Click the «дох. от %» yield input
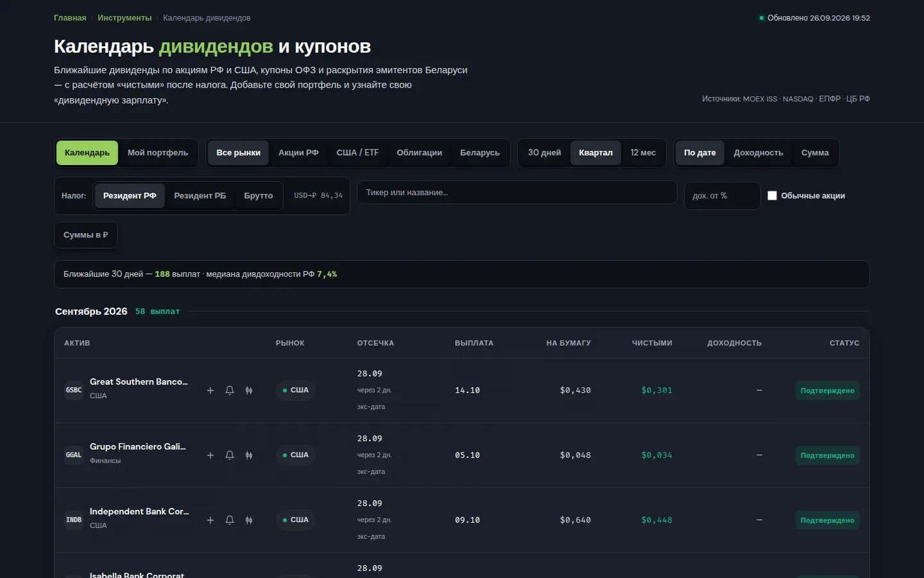The image size is (924, 578). pyautogui.click(x=723, y=196)
